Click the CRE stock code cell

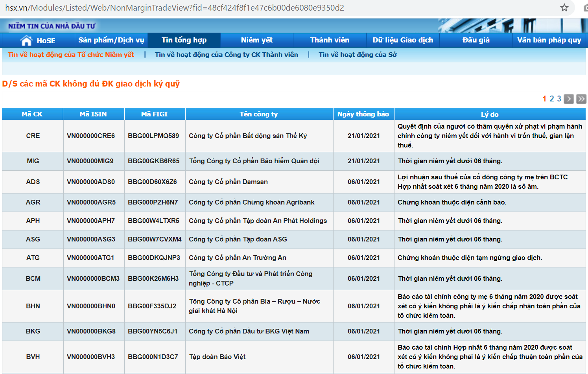[33, 136]
